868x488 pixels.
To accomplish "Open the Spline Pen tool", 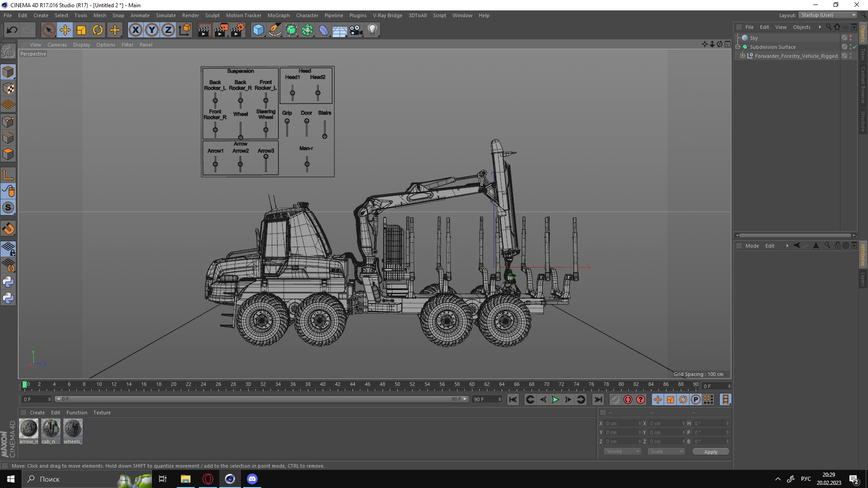I will 274,30.
